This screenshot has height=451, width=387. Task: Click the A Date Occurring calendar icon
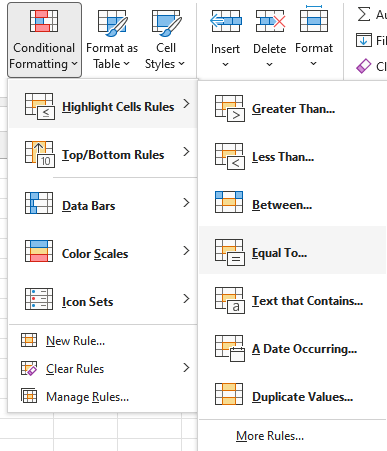pos(230,348)
